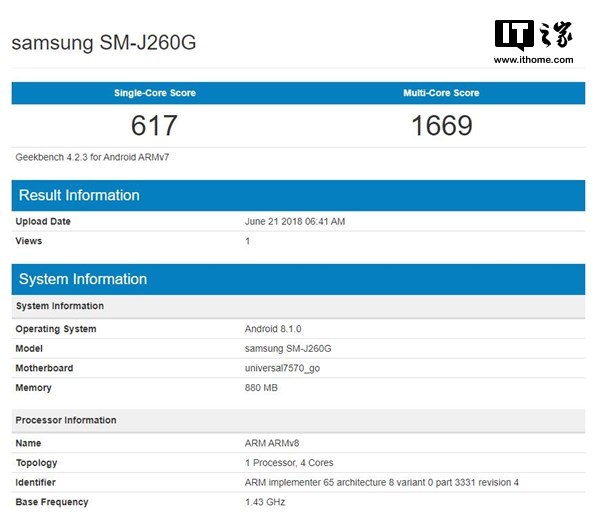This screenshot has width=600, height=524.
Task: Click the gray 'System Information' table subheader
Action: click(x=298, y=306)
